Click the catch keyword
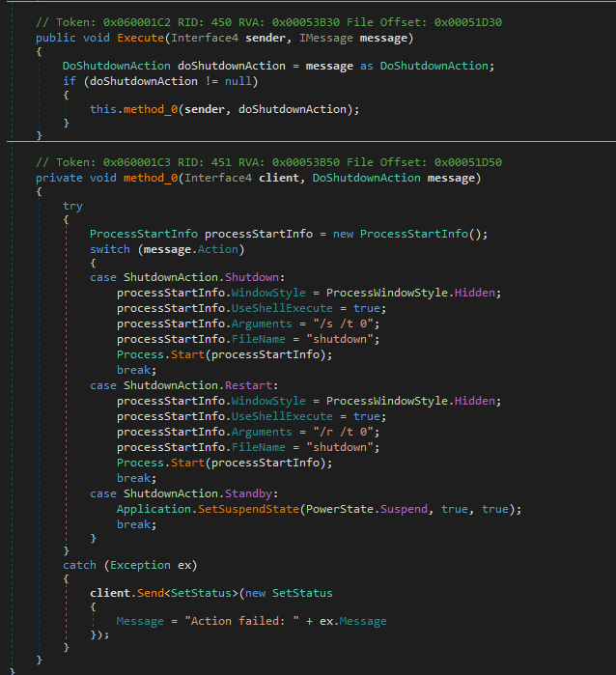 tap(79, 565)
